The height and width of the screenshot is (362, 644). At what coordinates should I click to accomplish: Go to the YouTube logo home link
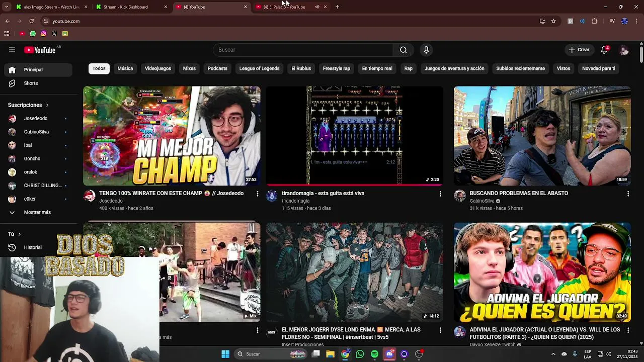click(40, 50)
